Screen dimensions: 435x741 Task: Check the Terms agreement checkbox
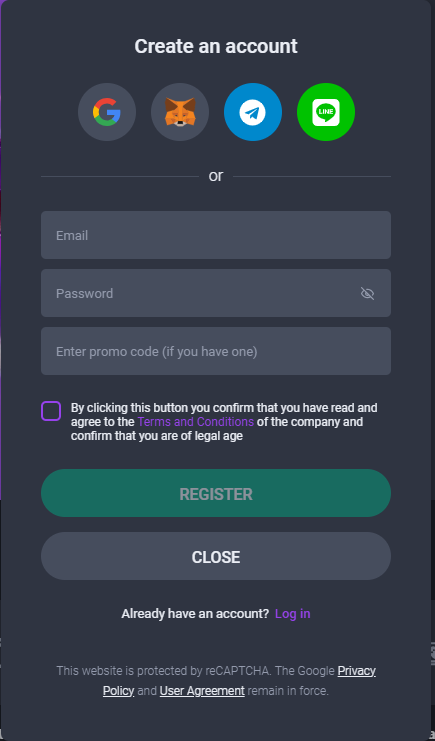pos(51,411)
